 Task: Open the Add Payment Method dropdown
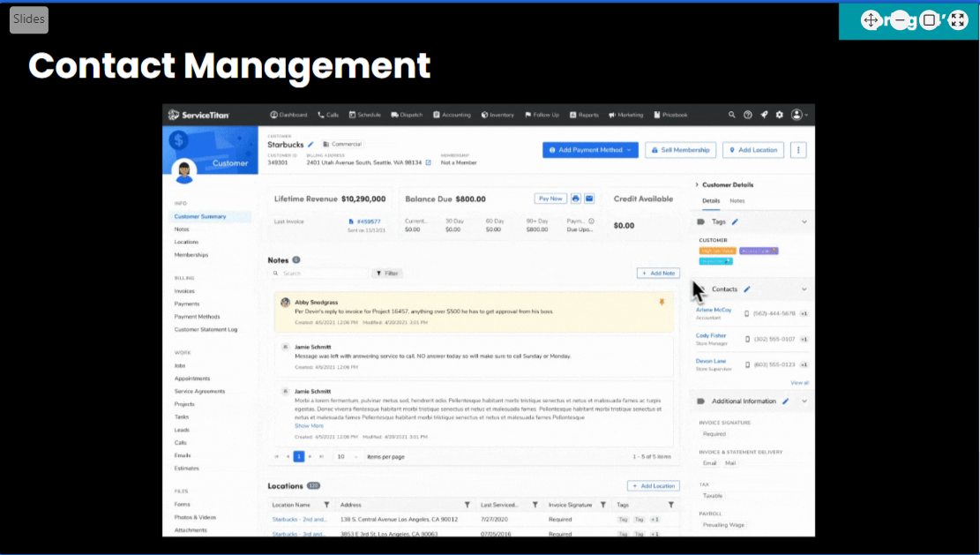coord(590,150)
